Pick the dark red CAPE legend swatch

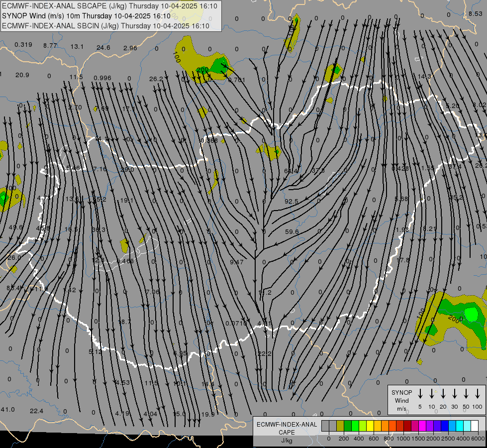click(x=407, y=426)
